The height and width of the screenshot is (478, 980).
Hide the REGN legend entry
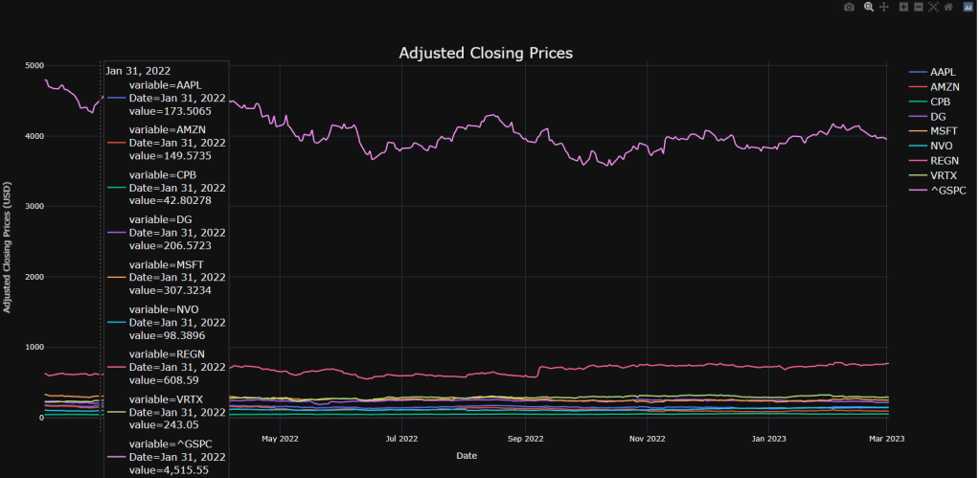[945, 161]
